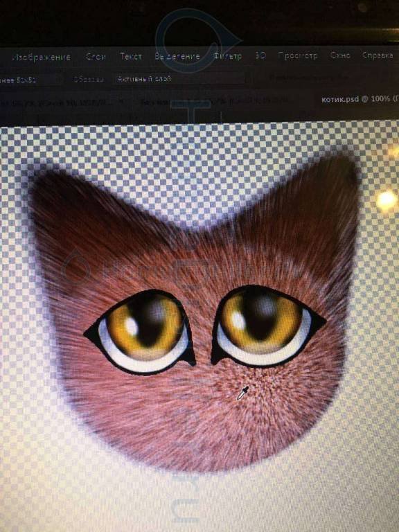The image size is (399, 532).
Task: Open the Фильтр menu
Action: click(x=227, y=55)
